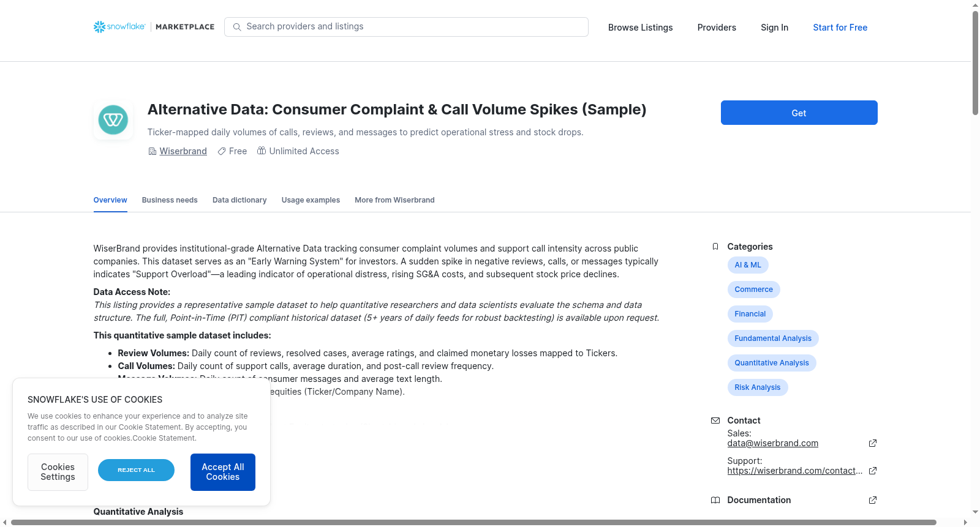Image resolution: width=980 pixels, height=527 pixels.
Task: Click the Documentation book icon
Action: pyautogui.click(x=715, y=500)
